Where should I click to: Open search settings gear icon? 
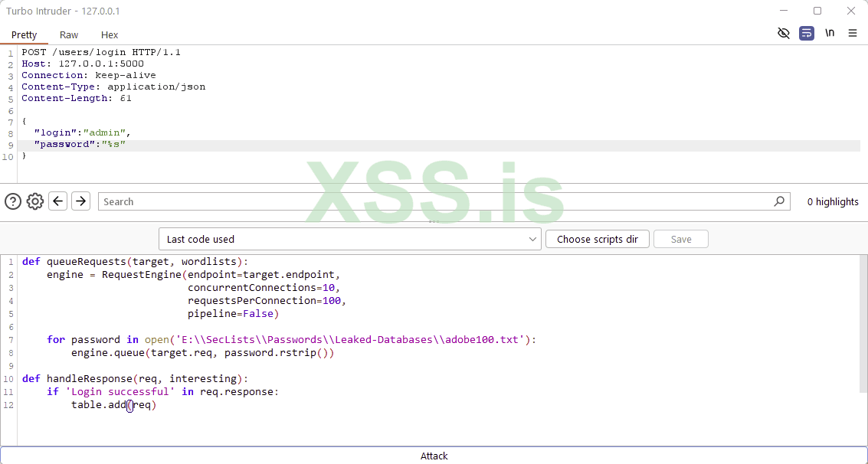click(35, 201)
